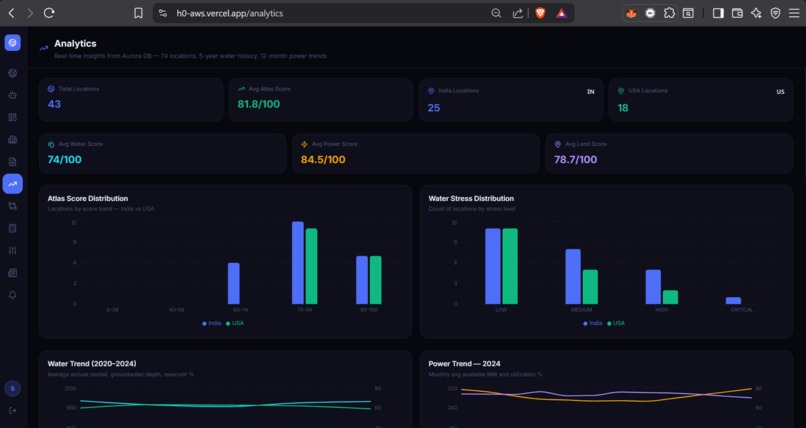The height and width of the screenshot is (428, 806).
Task: Click the India Locations count 25
Action: click(x=434, y=108)
